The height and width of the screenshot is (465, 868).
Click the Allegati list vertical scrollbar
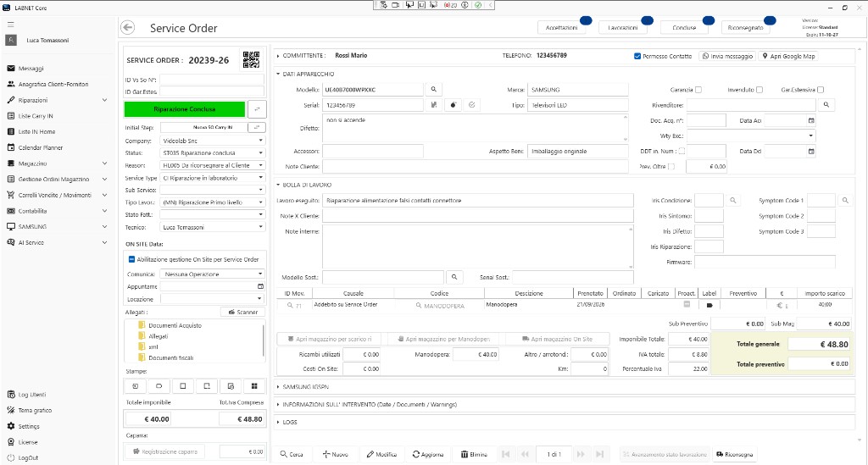pos(263,341)
